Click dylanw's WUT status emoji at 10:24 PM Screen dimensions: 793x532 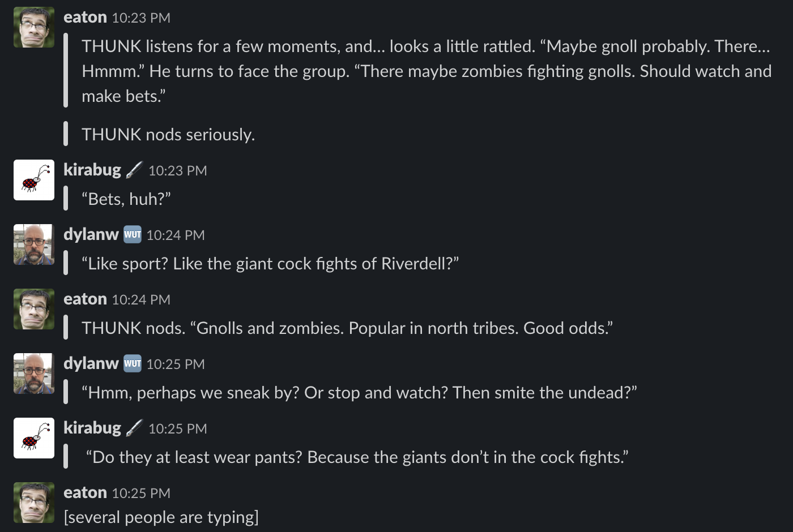point(133,234)
